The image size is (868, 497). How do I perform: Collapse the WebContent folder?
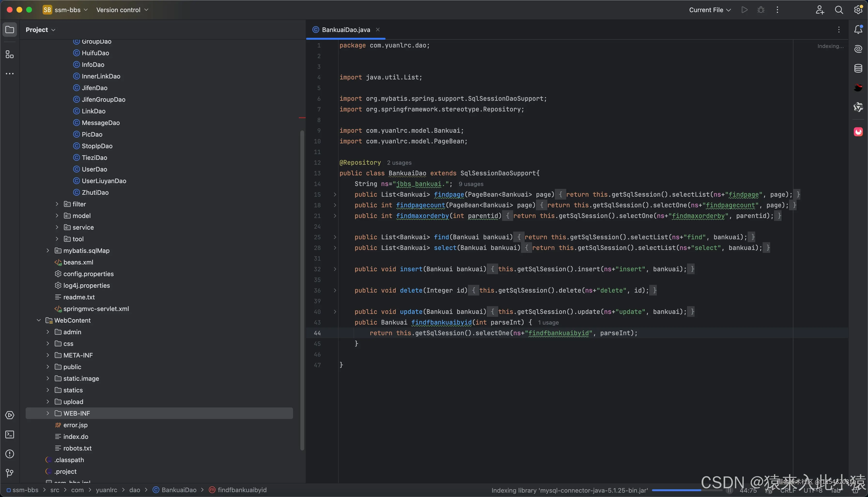point(39,320)
